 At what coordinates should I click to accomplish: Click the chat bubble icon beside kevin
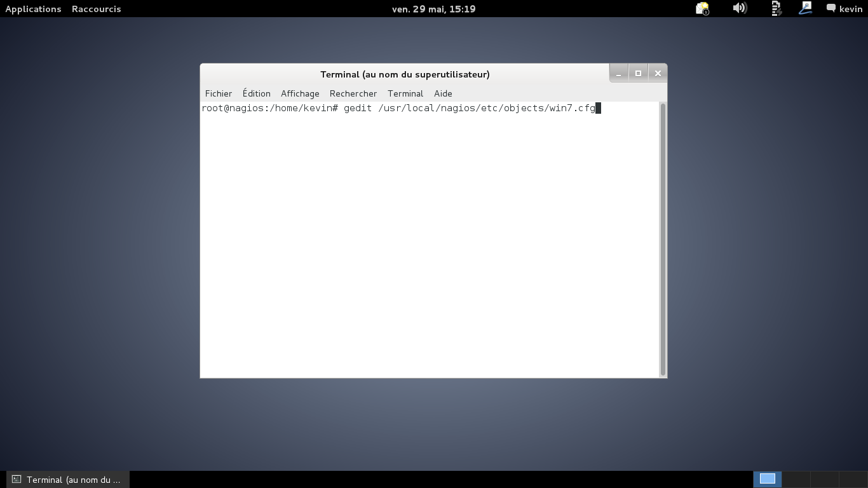(831, 8)
